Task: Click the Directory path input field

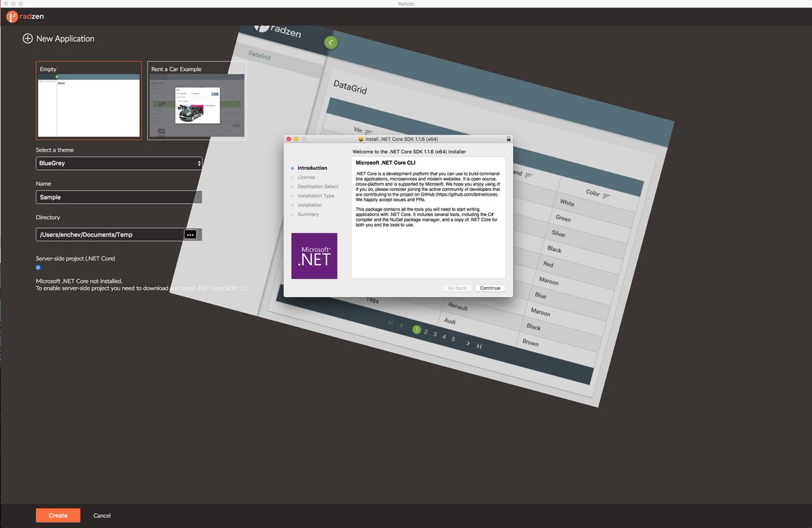Action: click(x=110, y=234)
